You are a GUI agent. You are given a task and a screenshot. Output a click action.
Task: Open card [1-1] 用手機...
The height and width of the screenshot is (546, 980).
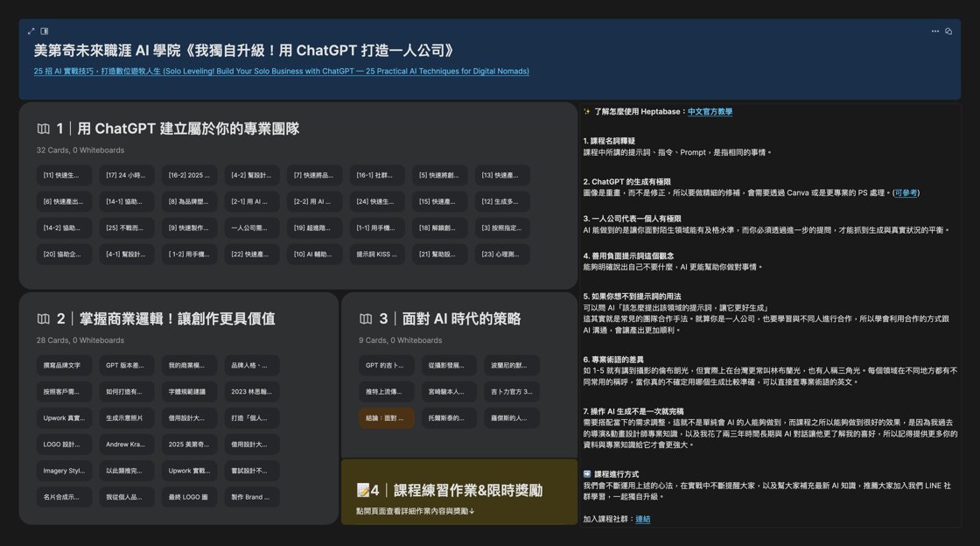pos(377,228)
